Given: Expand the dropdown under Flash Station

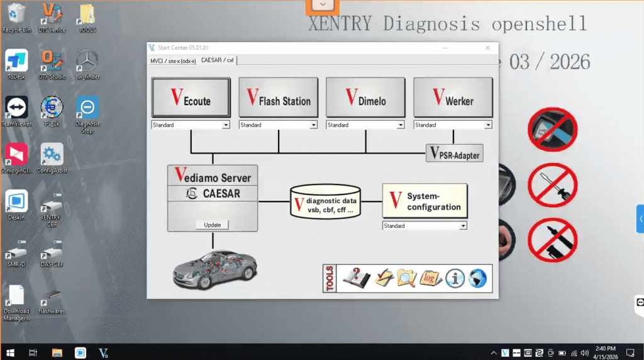Looking at the screenshot, I should pyautogui.click(x=313, y=125).
